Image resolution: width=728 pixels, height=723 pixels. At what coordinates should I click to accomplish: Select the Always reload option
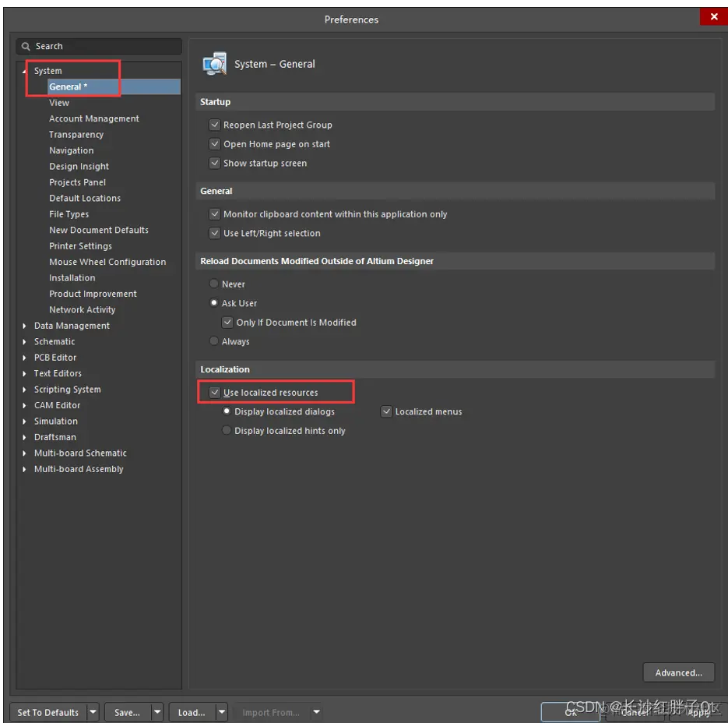[213, 340]
